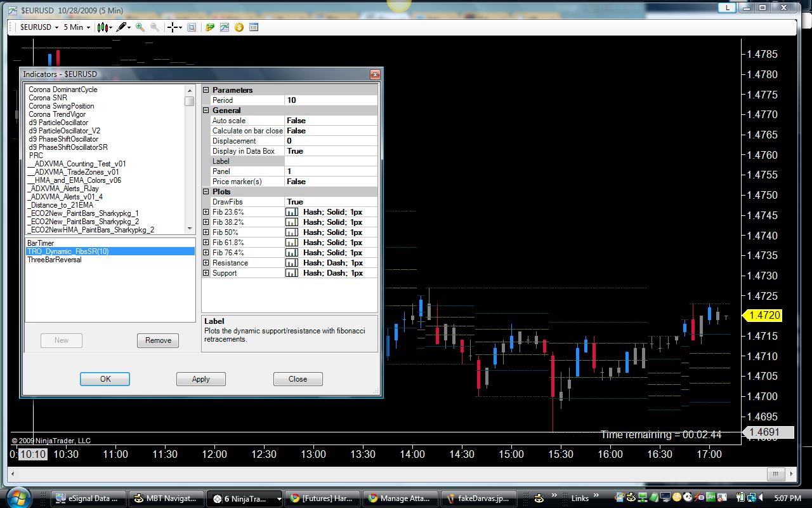Edit the Period value field
The height and width of the screenshot is (508, 812).
click(331, 100)
